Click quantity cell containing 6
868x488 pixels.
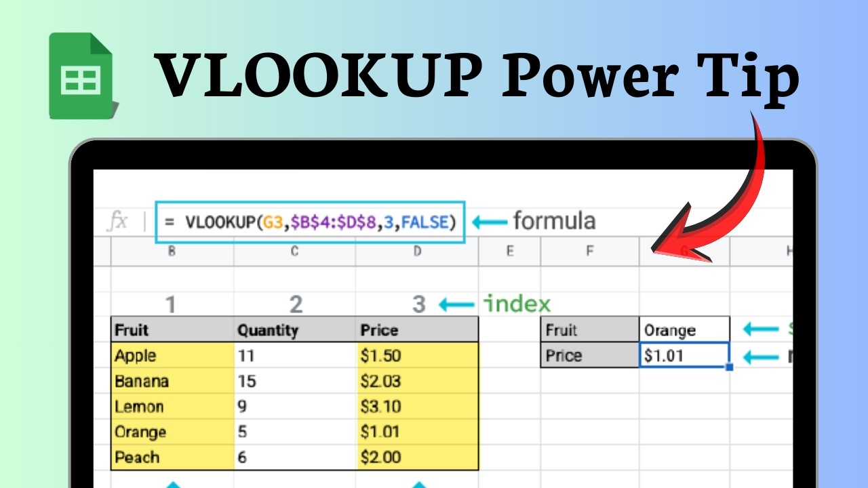point(295,457)
